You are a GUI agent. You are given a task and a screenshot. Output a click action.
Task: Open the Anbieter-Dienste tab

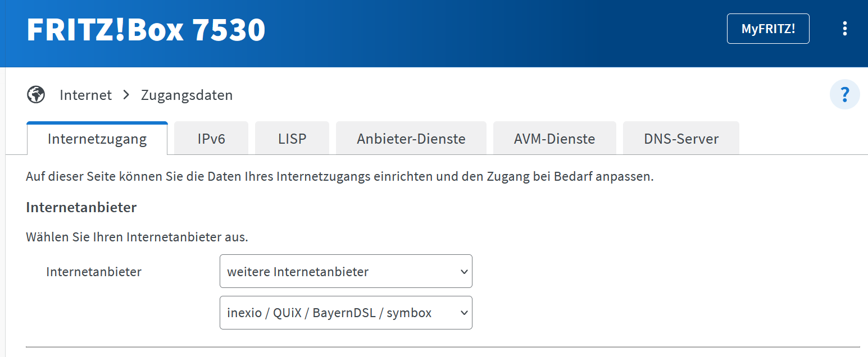point(411,139)
